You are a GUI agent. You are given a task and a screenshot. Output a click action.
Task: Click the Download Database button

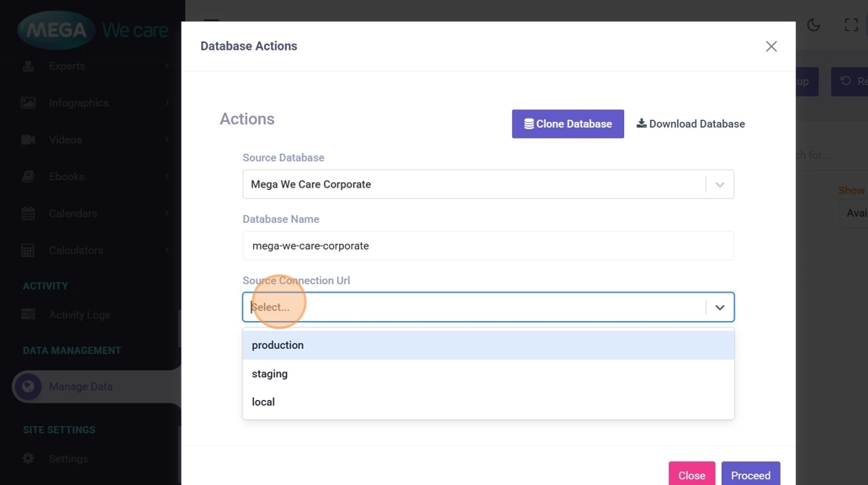(x=691, y=124)
